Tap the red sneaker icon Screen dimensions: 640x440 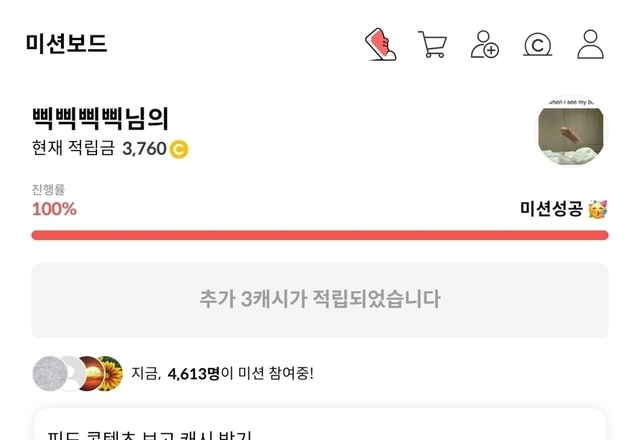coord(379,45)
